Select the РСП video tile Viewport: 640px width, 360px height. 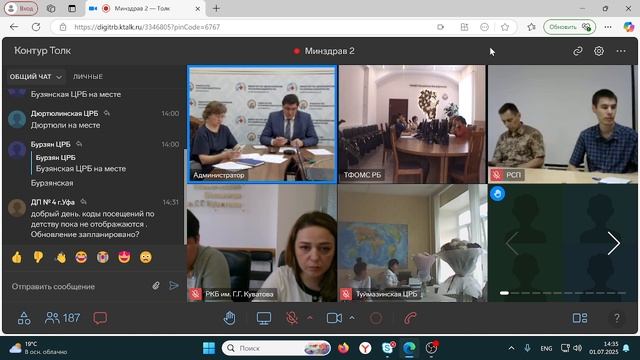coord(562,124)
